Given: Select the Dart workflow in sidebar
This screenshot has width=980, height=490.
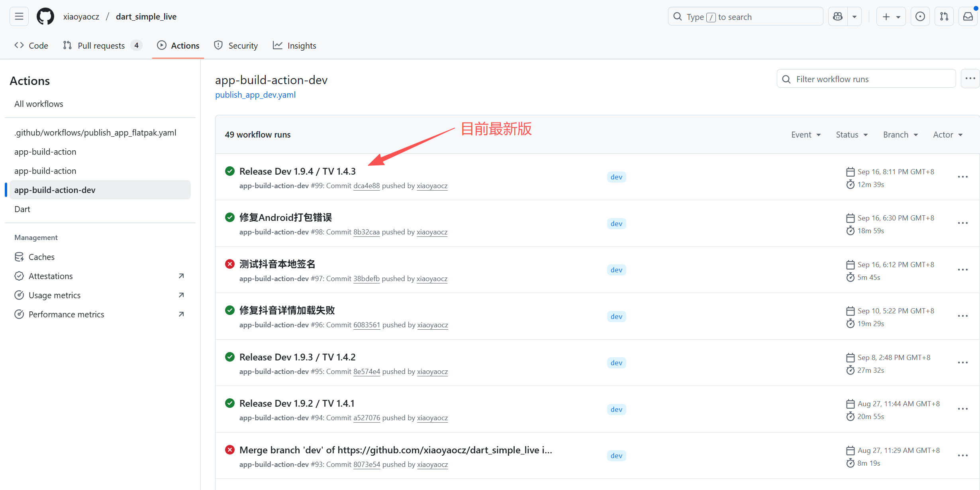Looking at the screenshot, I should click(x=22, y=209).
